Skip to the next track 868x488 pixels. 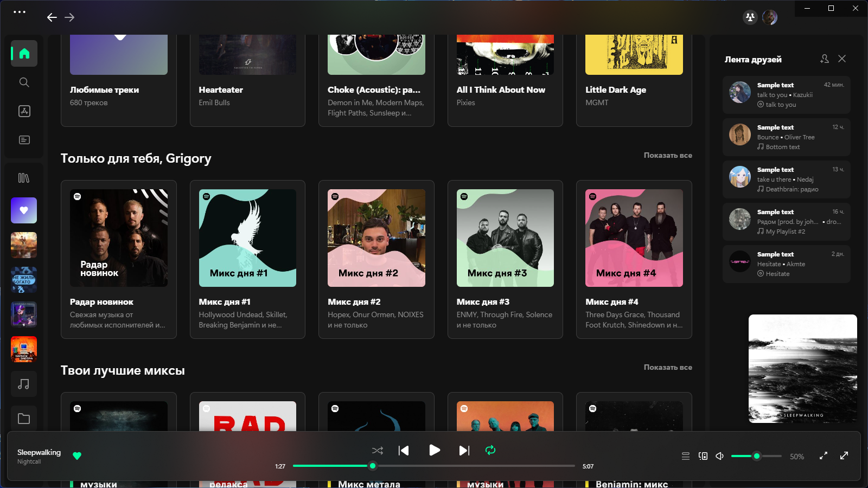464,451
